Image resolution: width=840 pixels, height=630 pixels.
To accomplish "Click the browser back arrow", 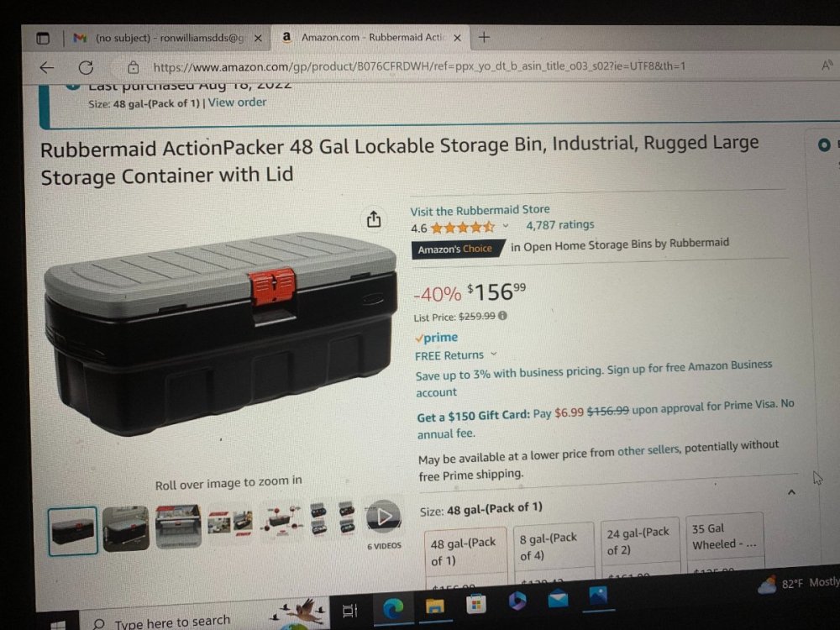I will [x=47, y=67].
